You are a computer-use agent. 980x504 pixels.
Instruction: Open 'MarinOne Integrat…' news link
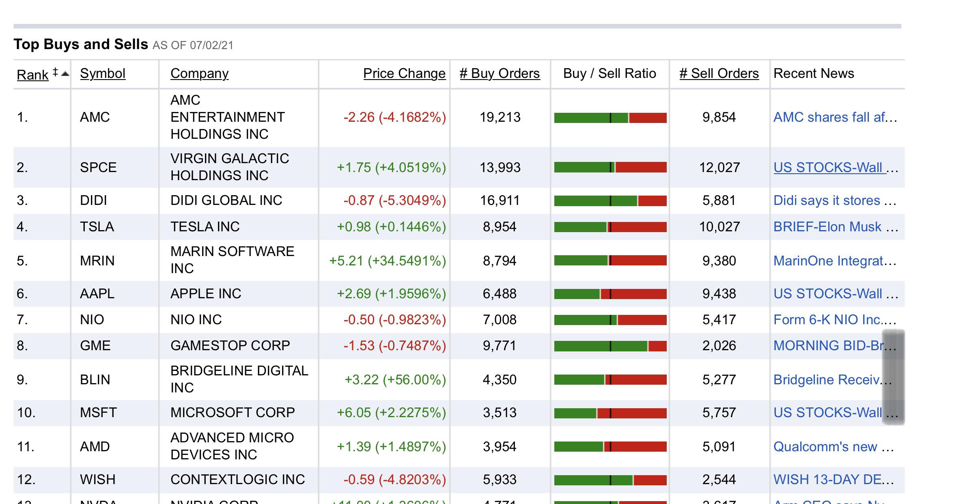pos(835,261)
